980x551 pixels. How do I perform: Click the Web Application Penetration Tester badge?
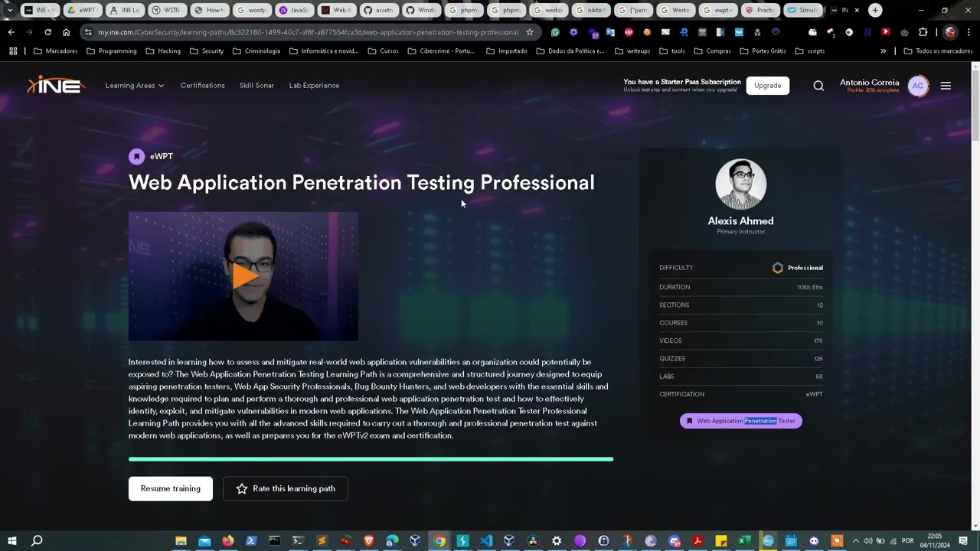[740, 421]
